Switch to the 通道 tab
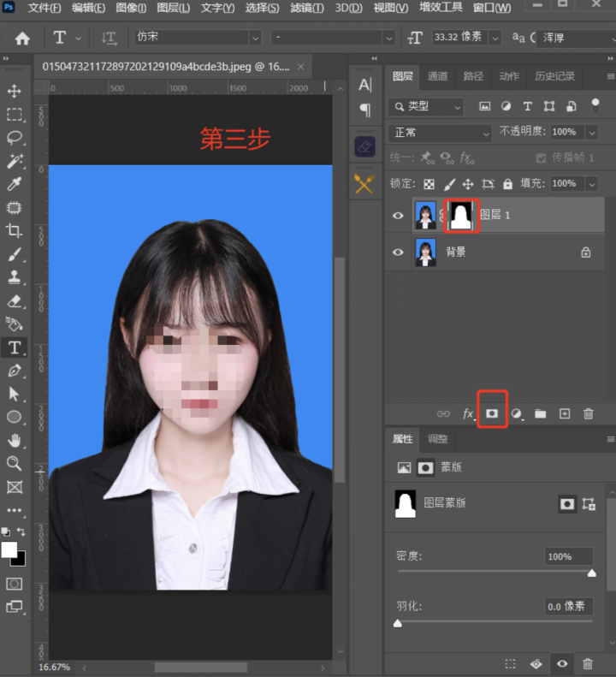Image resolution: width=616 pixels, height=677 pixels. click(x=438, y=76)
